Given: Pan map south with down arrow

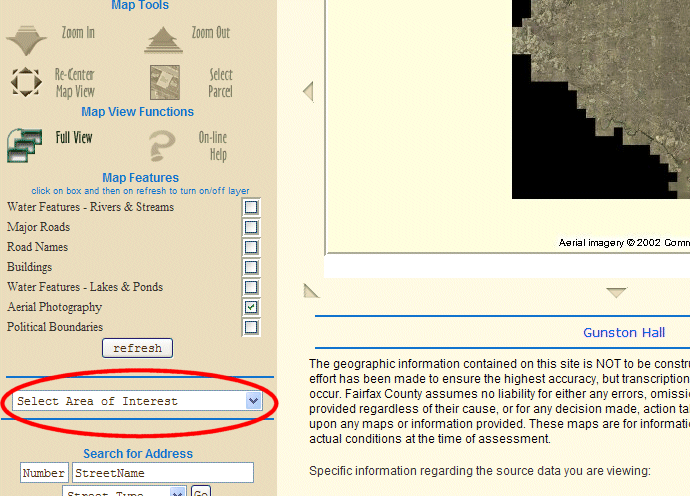Looking at the screenshot, I should [x=616, y=292].
